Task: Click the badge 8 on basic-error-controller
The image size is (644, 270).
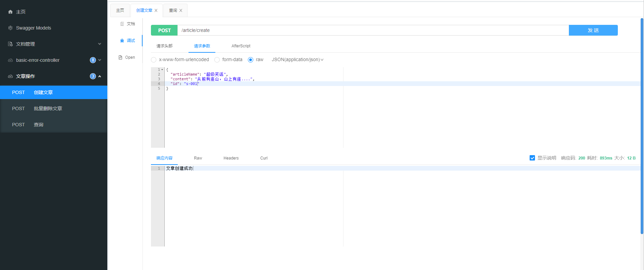Action: coord(93,60)
